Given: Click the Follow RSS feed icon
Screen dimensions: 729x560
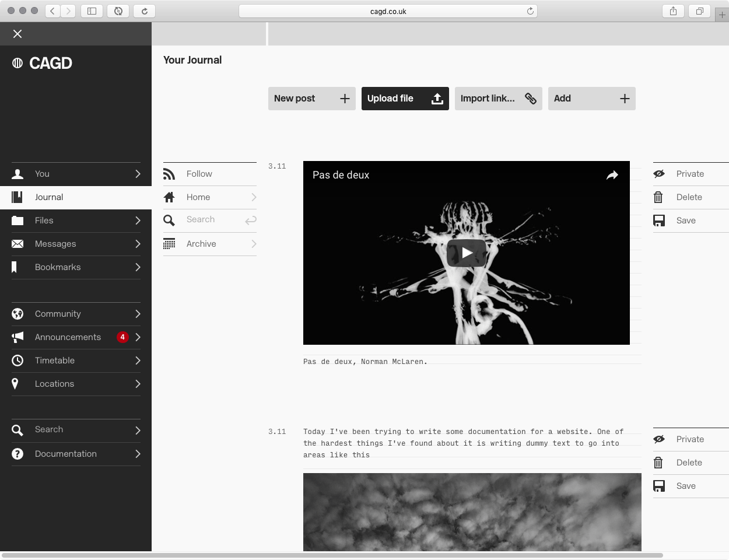Looking at the screenshot, I should 169,174.
